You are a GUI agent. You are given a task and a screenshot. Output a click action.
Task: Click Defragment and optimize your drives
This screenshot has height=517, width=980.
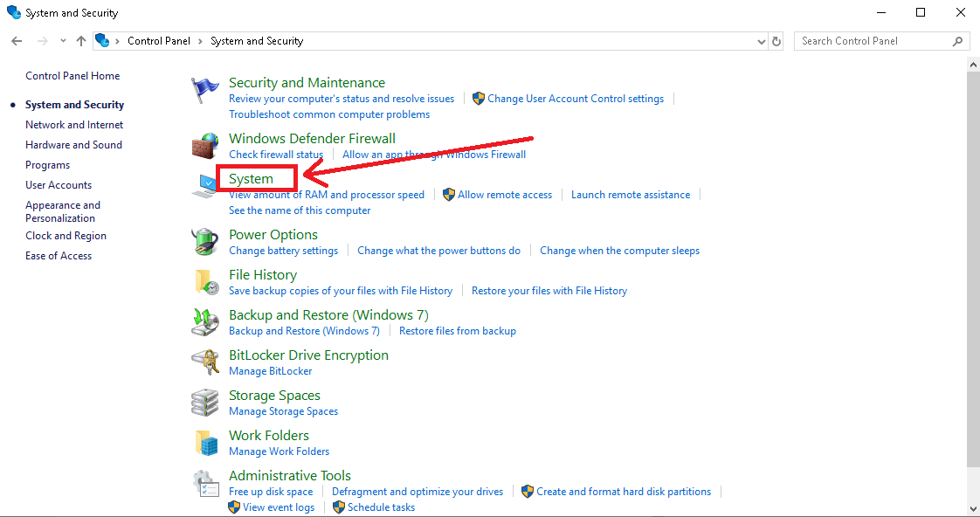[x=418, y=492]
